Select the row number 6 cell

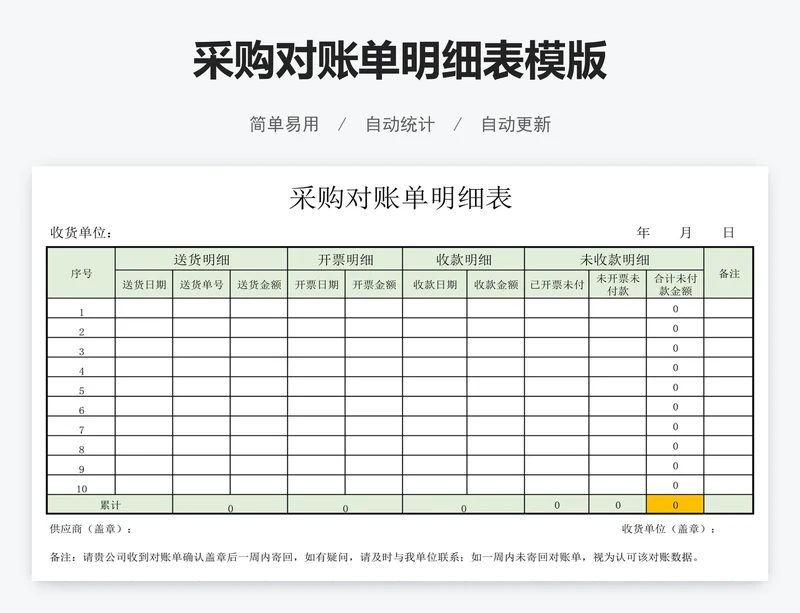(x=81, y=407)
